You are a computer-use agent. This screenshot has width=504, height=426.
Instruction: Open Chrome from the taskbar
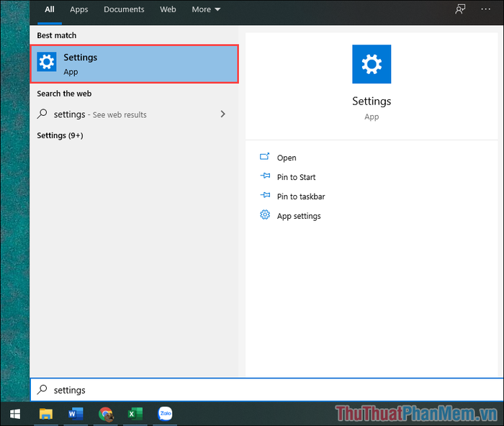[x=106, y=414]
